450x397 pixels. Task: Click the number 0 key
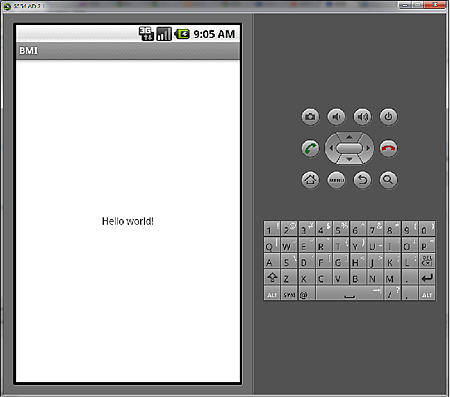pos(427,228)
